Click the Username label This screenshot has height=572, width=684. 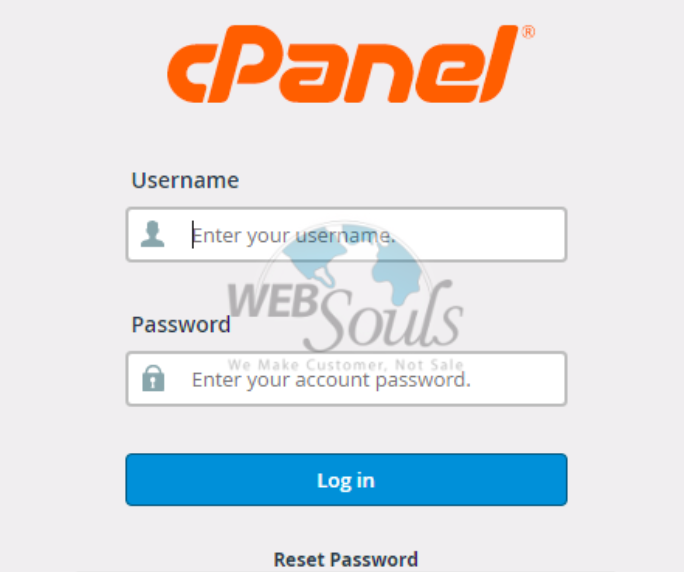(x=185, y=180)
